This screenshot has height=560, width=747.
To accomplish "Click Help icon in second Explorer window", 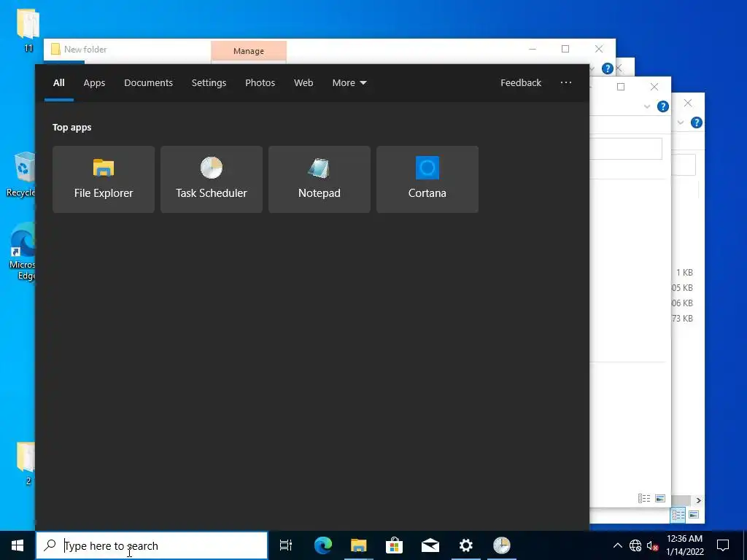I will pos(662,106).
